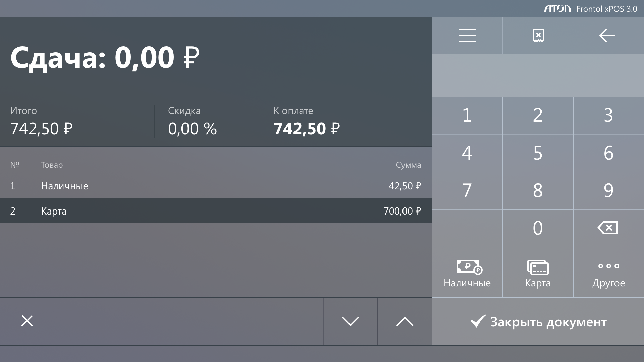
Task: Select Карта card payment button
Action: [538, 273]
